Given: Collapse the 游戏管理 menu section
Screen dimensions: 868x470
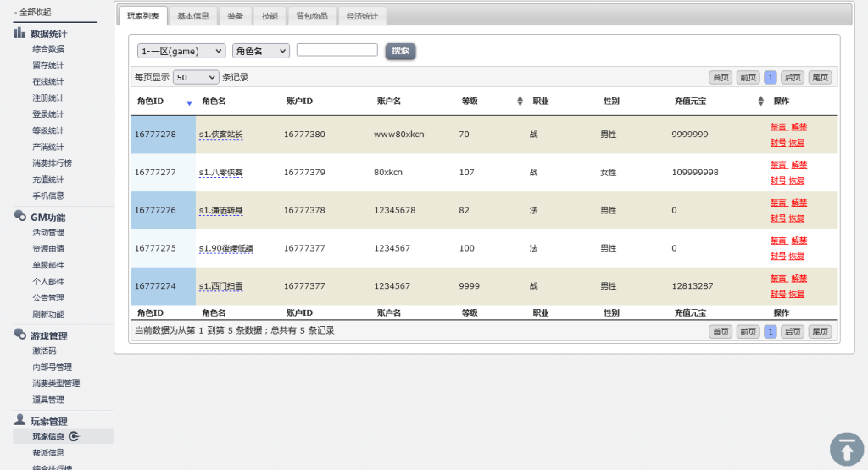Looking at the screenshot, I should click(x=48, y=335).
